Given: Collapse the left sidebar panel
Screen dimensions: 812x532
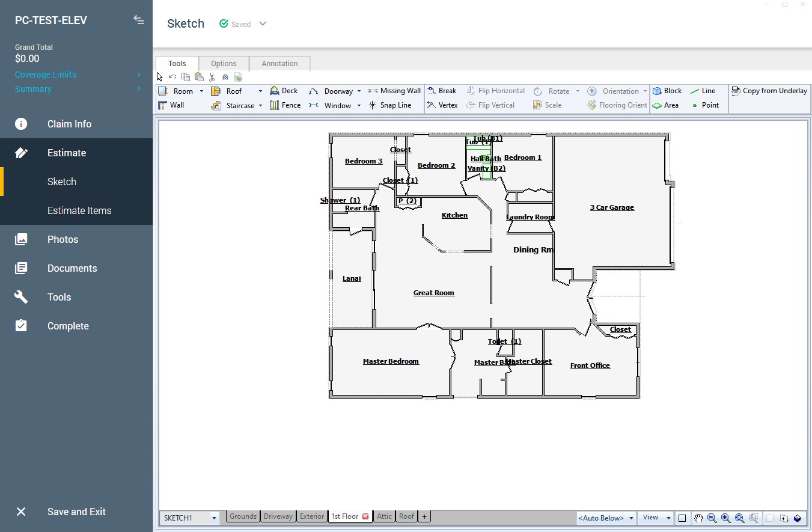Looking at the screenshot, I should [139, 20].
